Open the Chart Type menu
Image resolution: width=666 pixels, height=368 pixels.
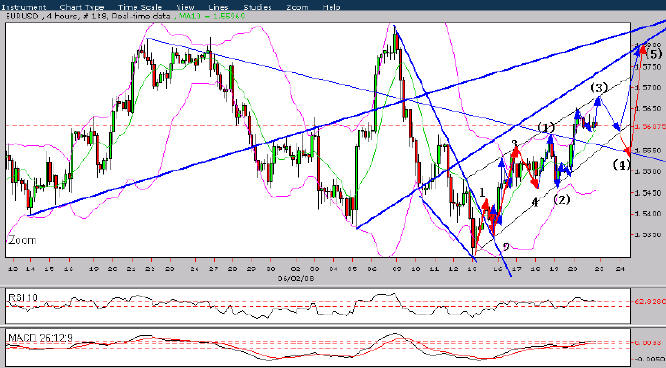[x=82, y=7]
